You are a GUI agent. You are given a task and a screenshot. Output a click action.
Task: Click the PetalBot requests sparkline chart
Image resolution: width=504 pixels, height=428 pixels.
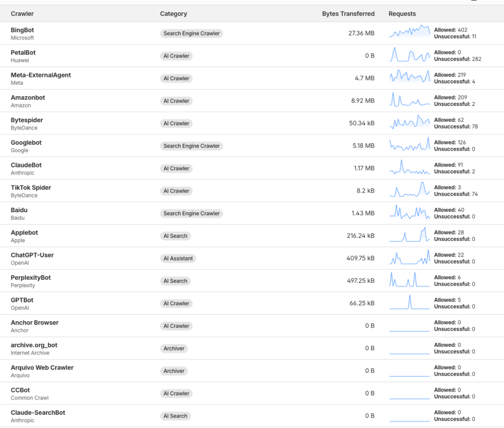click(409, 54)
